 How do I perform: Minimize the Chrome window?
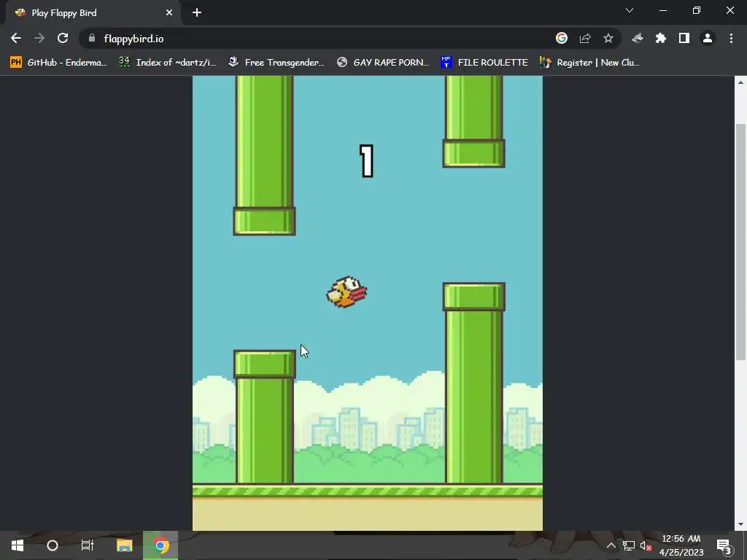[662, 10]
